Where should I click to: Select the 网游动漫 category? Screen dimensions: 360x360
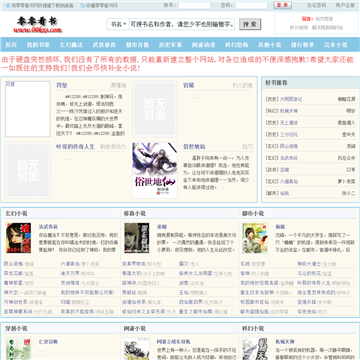pos(203,45)
